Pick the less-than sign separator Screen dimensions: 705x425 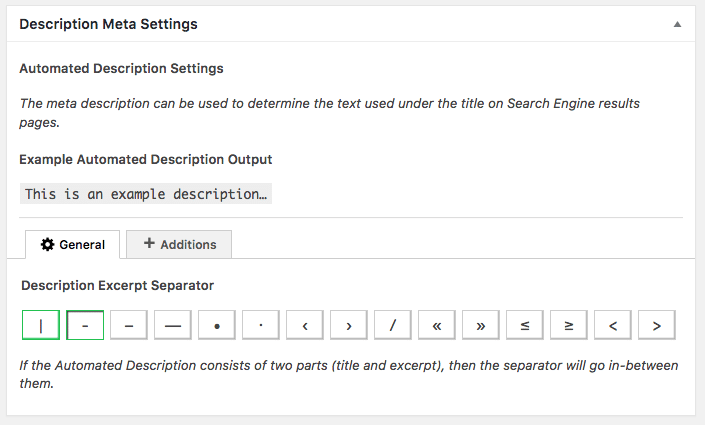613,325
